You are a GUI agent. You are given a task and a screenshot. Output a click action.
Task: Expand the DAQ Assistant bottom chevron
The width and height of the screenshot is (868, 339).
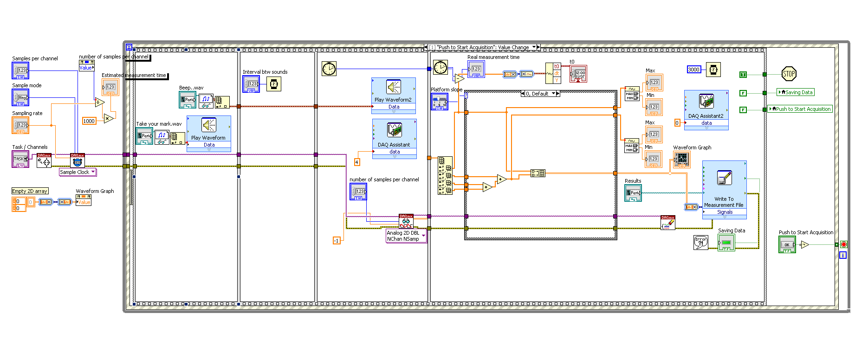click(395, 157)
